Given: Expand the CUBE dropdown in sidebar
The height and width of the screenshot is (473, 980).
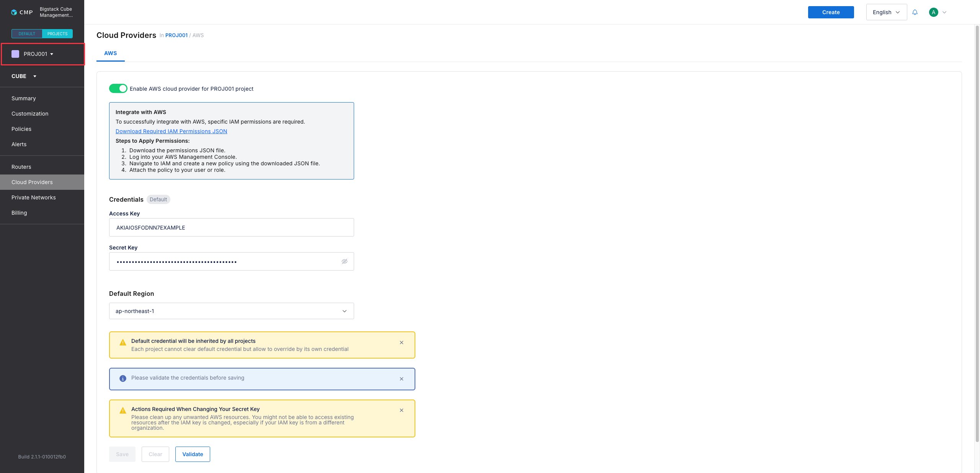Looking at the screenshot, I should coord(24,76).
